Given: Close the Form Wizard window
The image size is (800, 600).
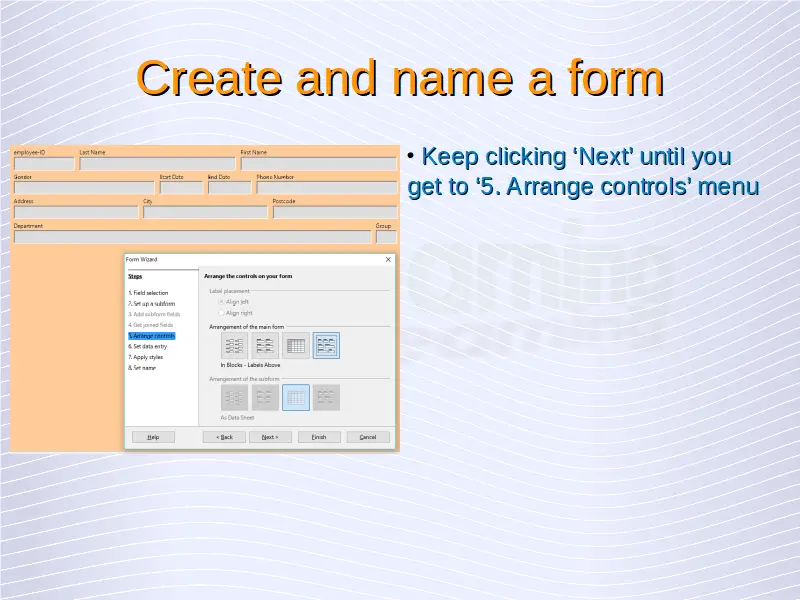Looking at the screenshot, I should pyautogui.click(x=388, y=260).
